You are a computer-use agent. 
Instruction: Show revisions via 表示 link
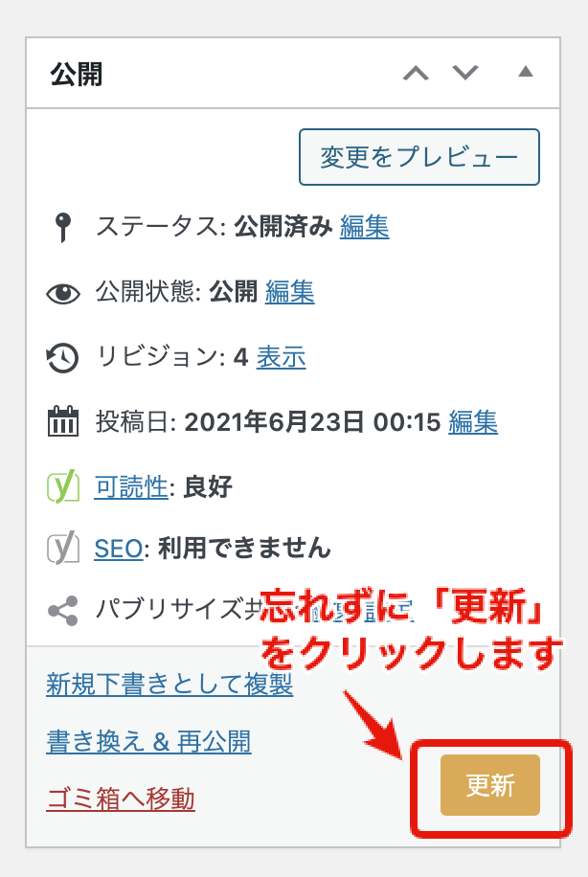tap(283, 358)
